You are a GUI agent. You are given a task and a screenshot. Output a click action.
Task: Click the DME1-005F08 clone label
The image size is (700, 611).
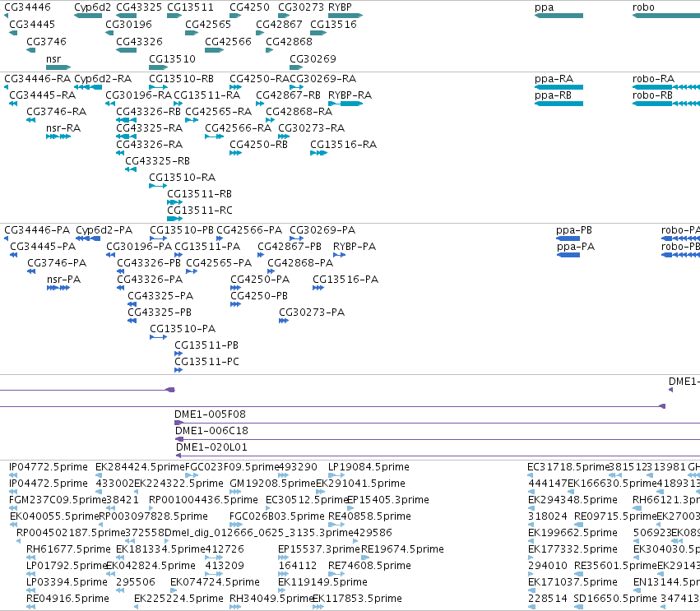[210, 414]
